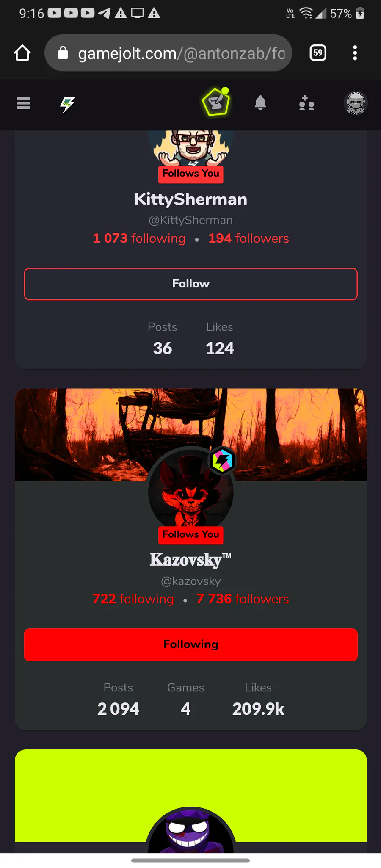Open KittySherman's 1 073 following list
The width and height of the screenshot is (381, 868).
139,238
